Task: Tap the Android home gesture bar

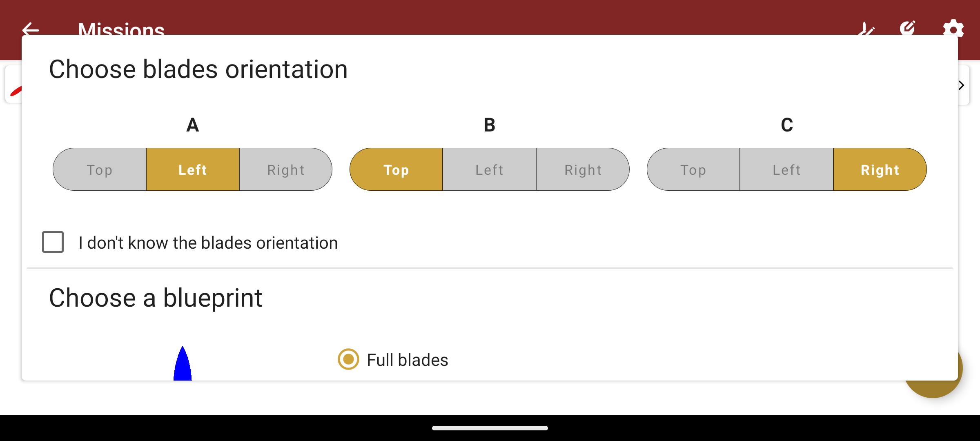Action: (490, 428)
